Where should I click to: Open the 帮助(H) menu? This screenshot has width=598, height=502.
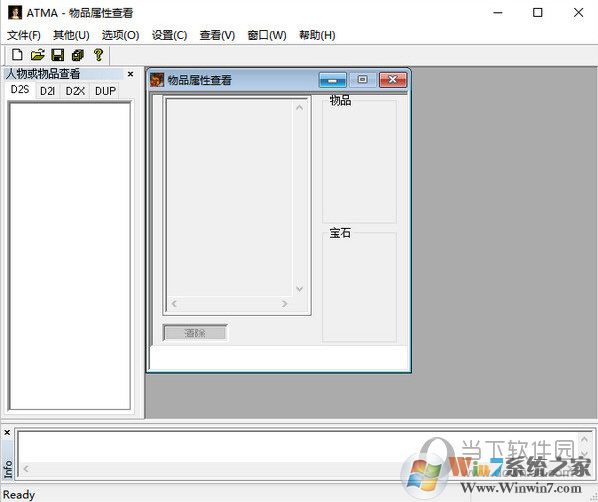click(317, 35)
